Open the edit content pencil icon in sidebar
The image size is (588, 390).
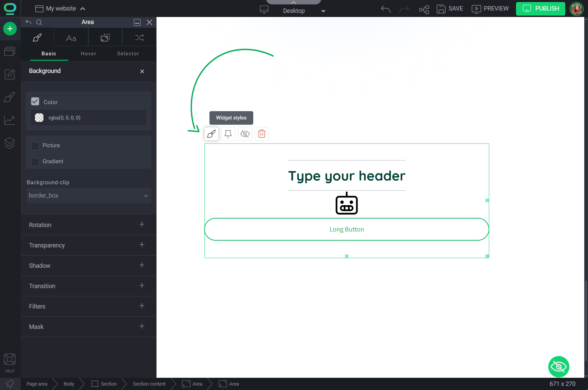(x=10, y=74)
